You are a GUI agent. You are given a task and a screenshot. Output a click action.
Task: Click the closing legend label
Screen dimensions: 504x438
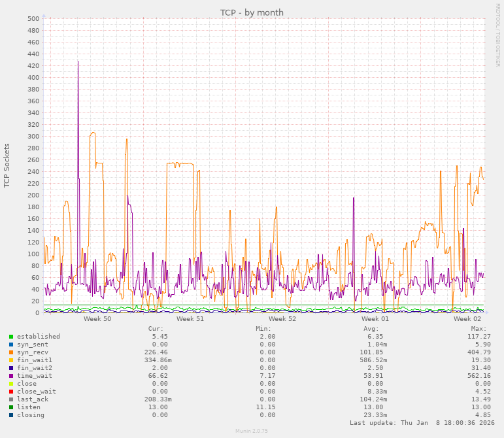pyautogui.click(x=30, y=415)
